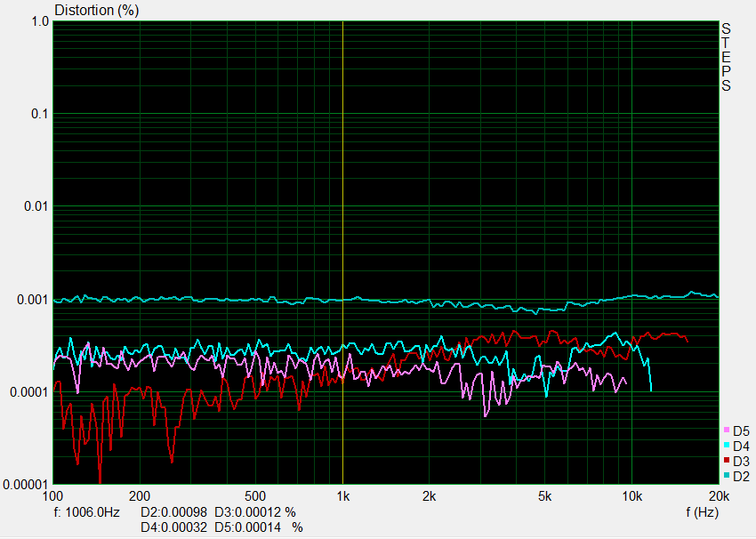Click the 10k frequency tick label
This screenshot has height=539, width=756.
[632, 496]
